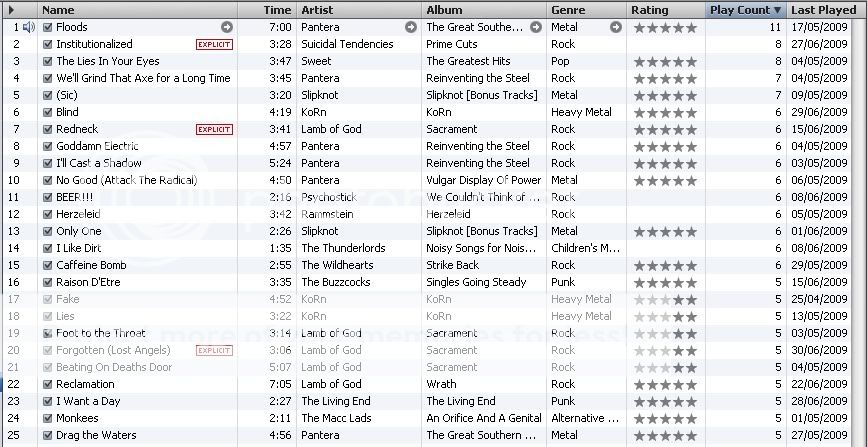The height and width of the screenshot is (447, 867).
Task: Select the song Caffeine Bomb
Action: pyautogui.click(x=91, y=266)
